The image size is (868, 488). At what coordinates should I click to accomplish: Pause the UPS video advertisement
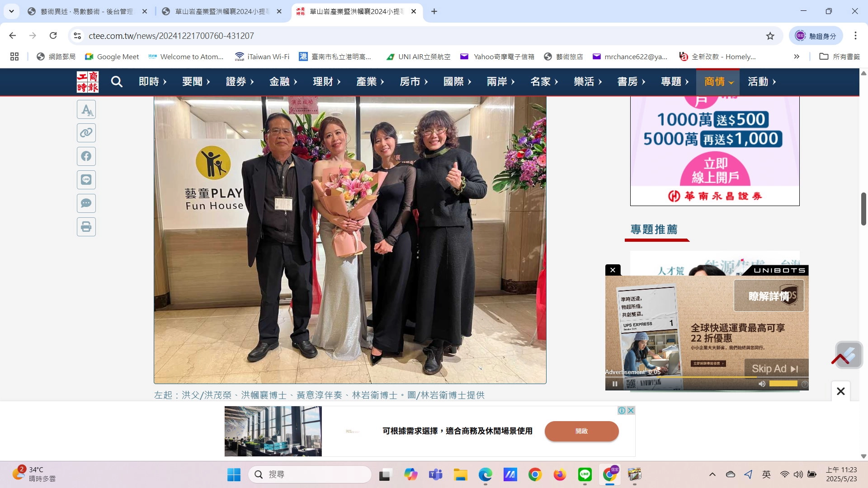point(615,384)
